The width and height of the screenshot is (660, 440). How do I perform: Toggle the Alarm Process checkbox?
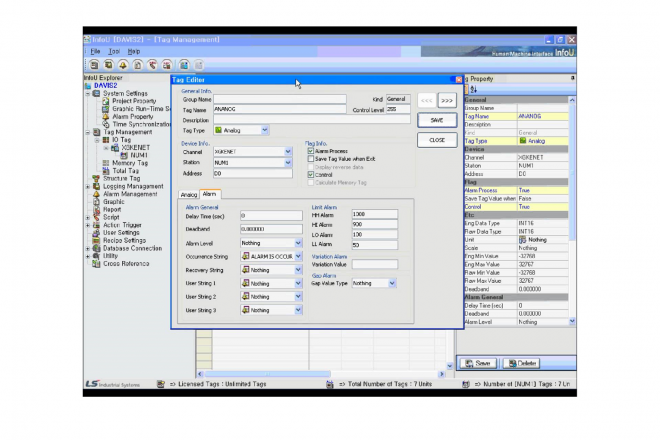[310, 151]
